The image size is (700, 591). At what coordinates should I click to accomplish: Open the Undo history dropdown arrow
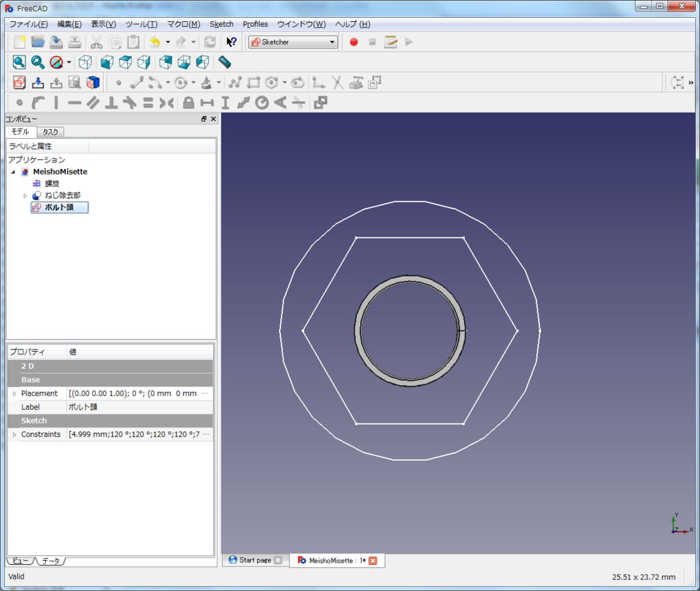(x=168, y=42)
